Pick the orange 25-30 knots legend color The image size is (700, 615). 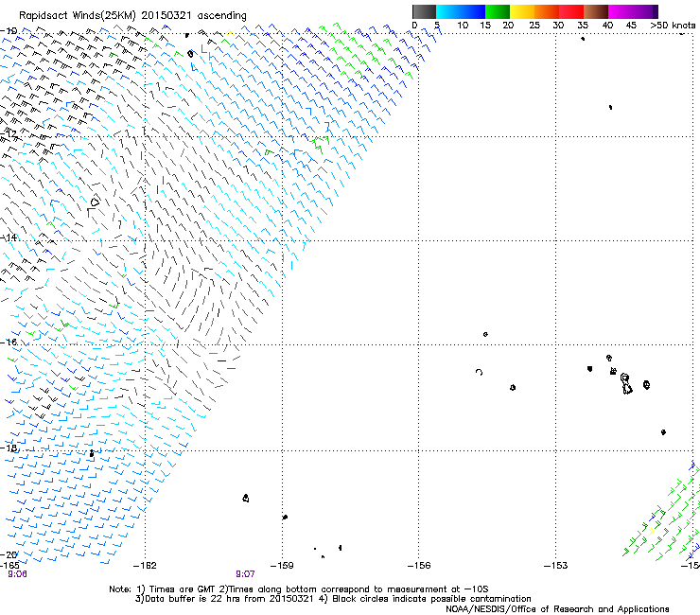547,11
